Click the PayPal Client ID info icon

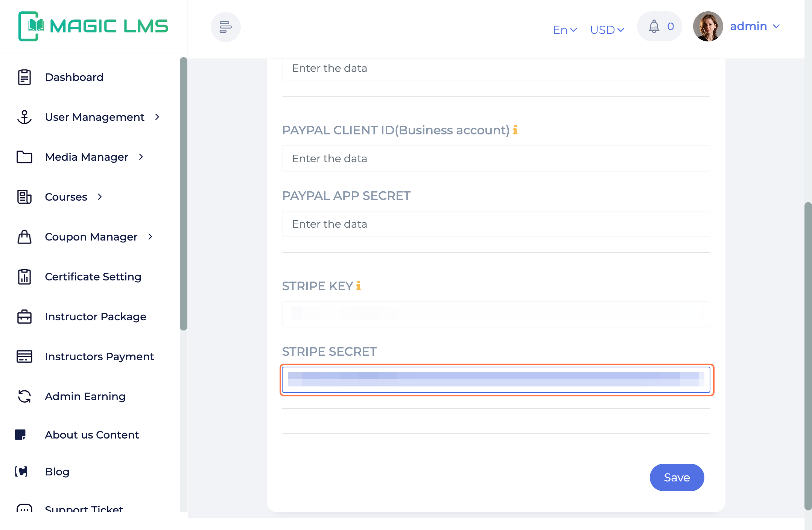pyautogui.click(x=515, y=130)
